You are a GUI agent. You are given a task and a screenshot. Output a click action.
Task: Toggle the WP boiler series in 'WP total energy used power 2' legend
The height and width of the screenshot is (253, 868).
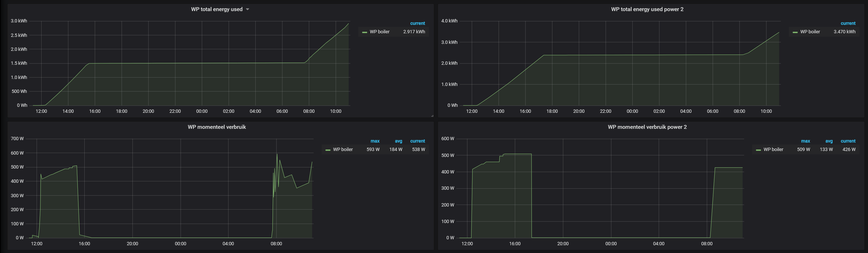[810, 32]
